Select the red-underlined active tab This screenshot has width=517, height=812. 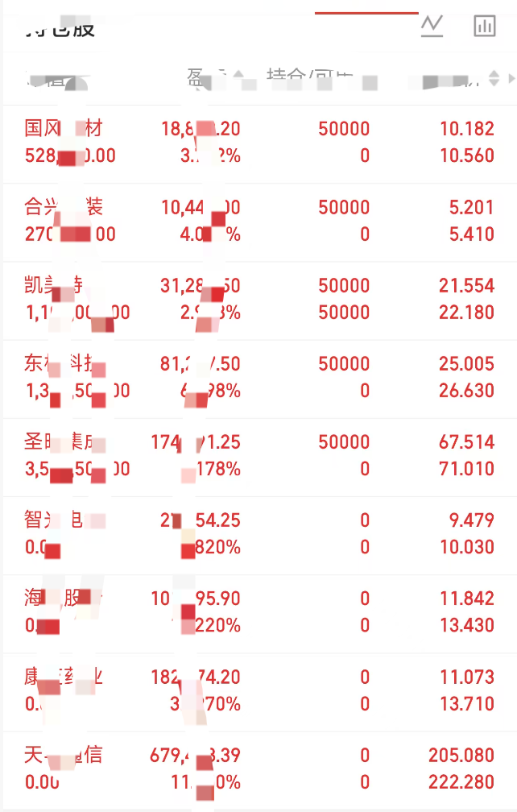[366, 12]
